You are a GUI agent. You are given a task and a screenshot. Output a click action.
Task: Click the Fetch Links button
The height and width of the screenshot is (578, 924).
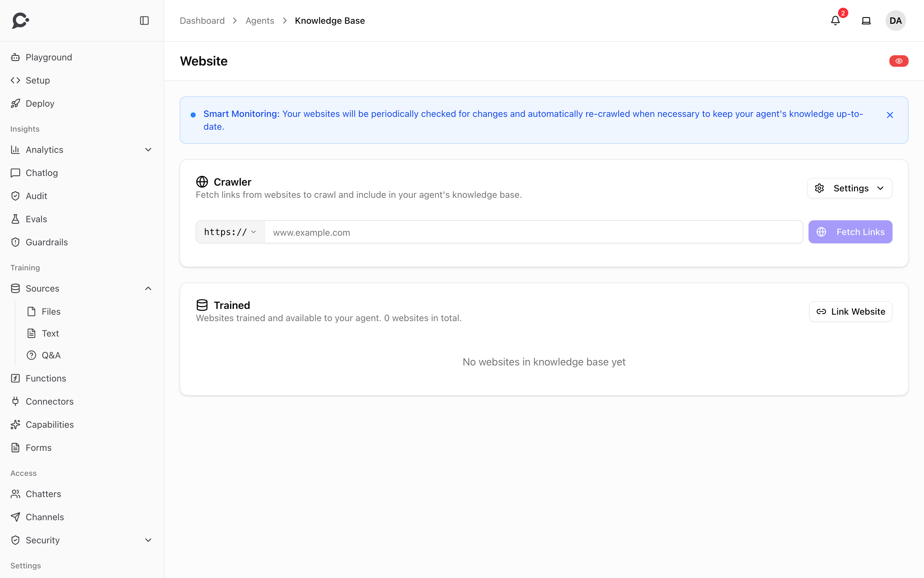(x=850, y=232)
